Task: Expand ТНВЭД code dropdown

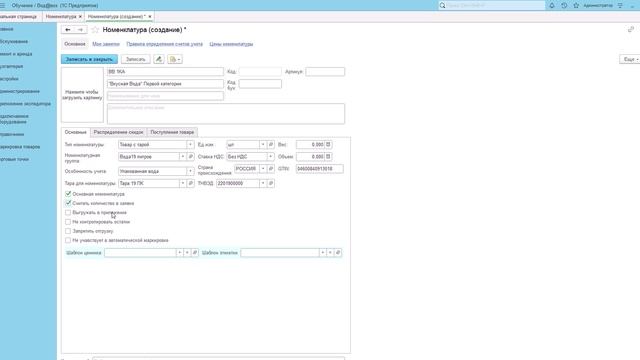Action: (263, 183)
